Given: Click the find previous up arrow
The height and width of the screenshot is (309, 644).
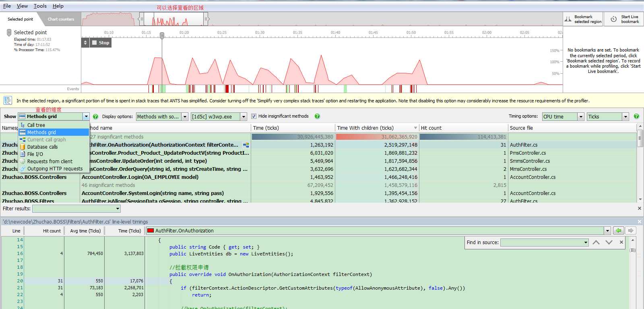Looking at the screenshot, I should tap(596, 242).
